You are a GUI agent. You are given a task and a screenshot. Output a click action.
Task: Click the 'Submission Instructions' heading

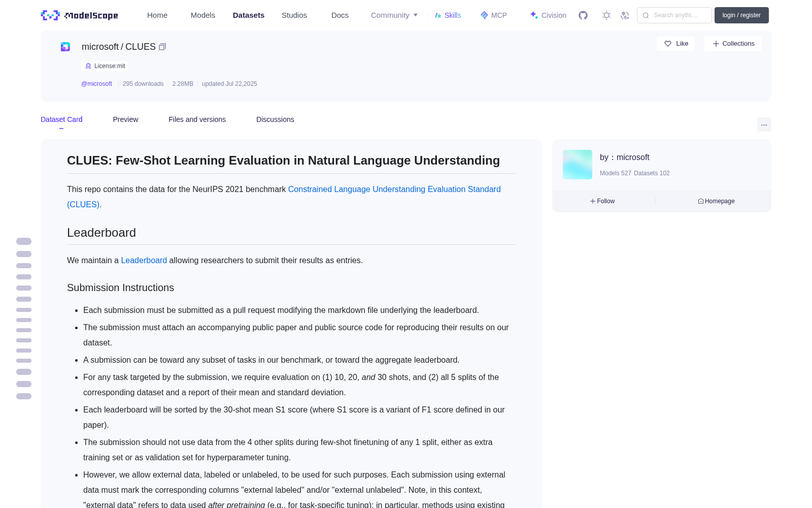point(121,288)
